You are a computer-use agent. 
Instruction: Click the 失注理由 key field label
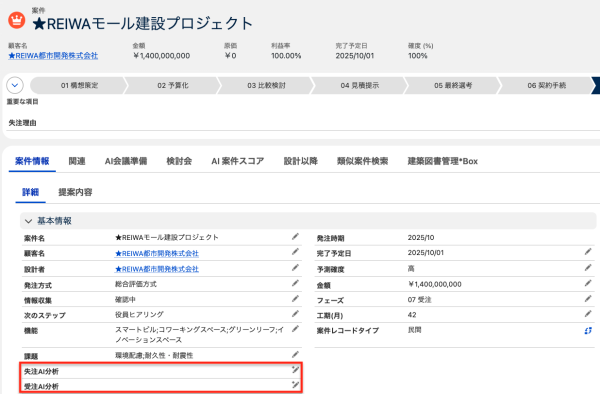22,123
